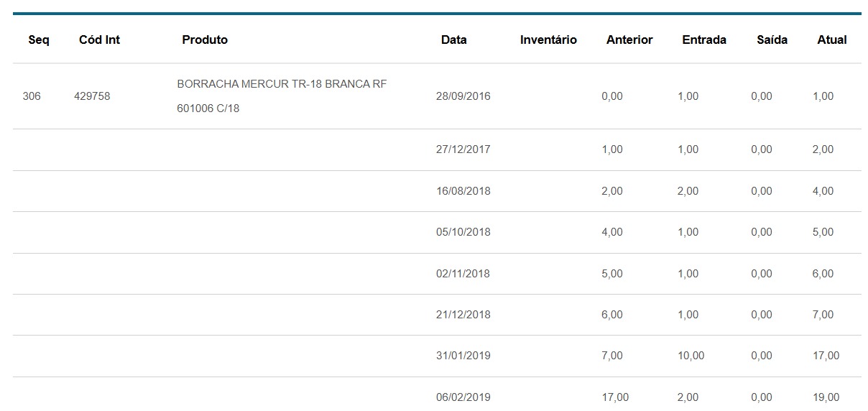Click the 16/08/2018 date cell
The image size is (868, 411).
463,191
